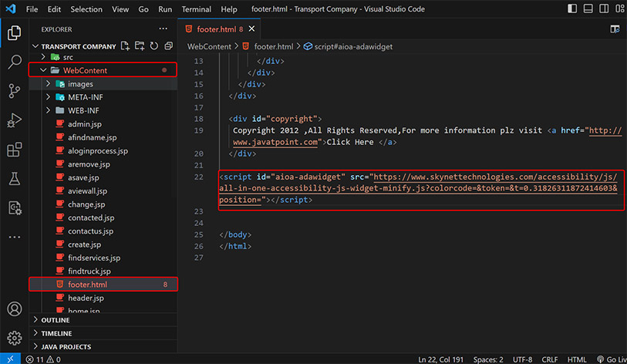Screen dimensions: 627x364
Task: Click the New File icon in Explorer
Action: (x=126, y=46)
